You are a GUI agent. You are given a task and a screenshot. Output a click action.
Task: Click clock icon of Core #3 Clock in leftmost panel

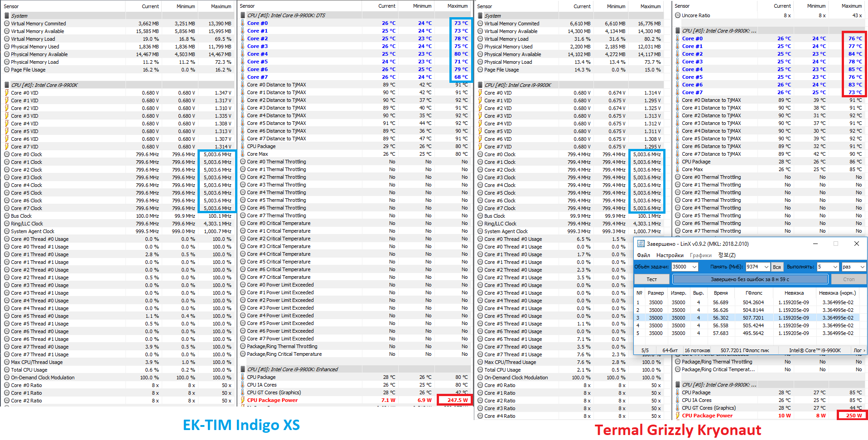[x=7, y=177]
